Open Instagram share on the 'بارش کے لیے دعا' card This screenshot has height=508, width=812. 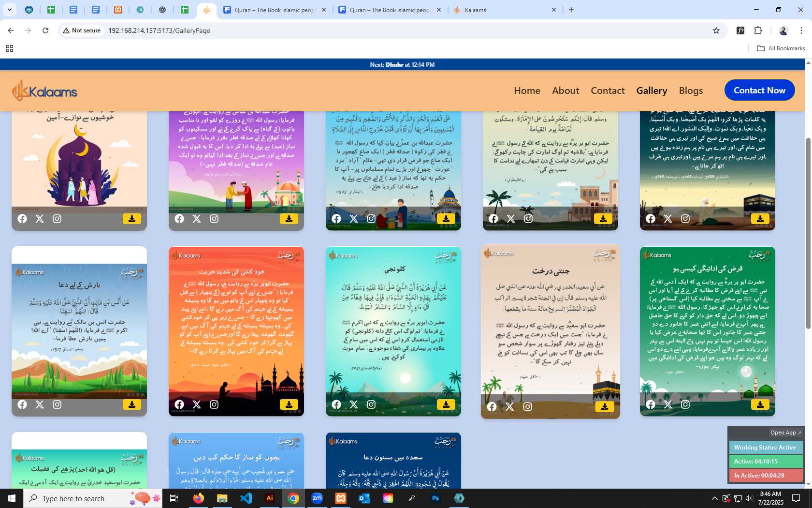tap(57, 404)
